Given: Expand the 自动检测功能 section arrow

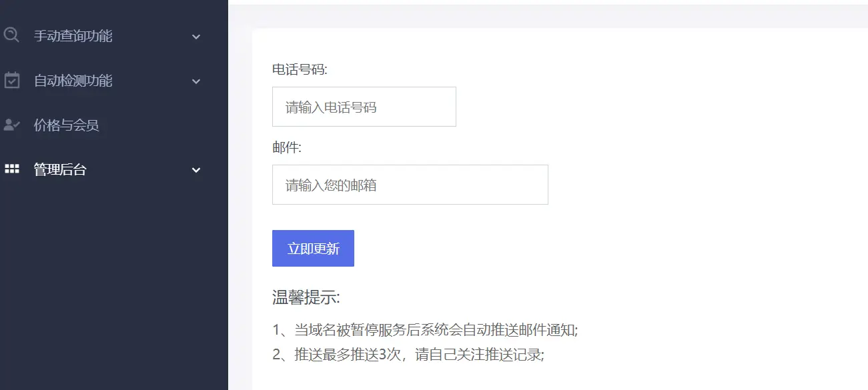Looking at the screenshot, I should coord(195,81).
